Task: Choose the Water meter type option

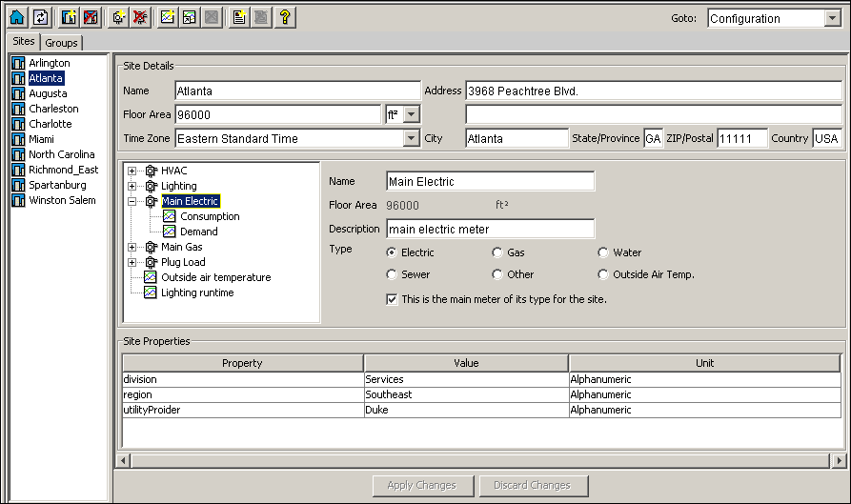Action: [603, 252]
